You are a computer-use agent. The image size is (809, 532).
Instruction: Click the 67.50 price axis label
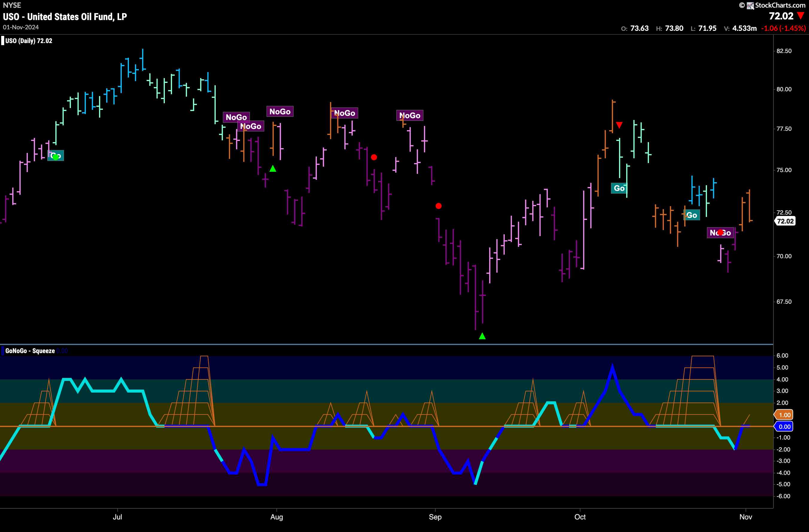coord(784,302)
